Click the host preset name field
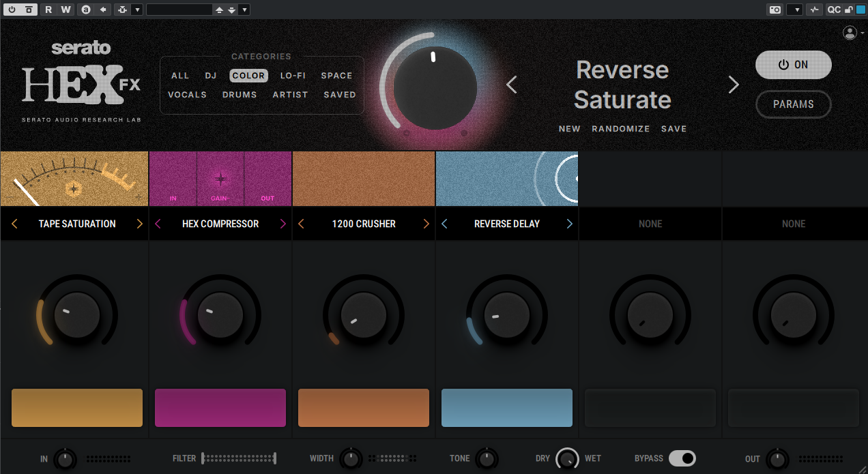 coord(179,10)
